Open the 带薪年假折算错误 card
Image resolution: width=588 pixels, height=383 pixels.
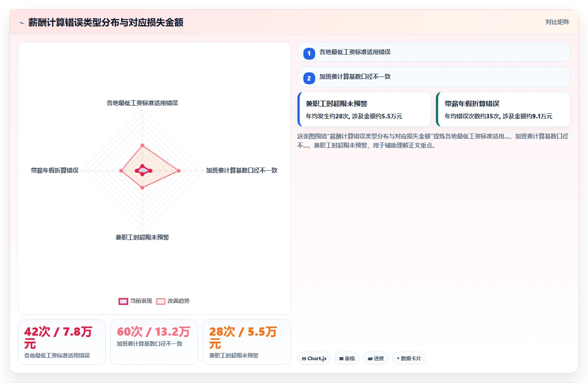click(x=503, y=109)
